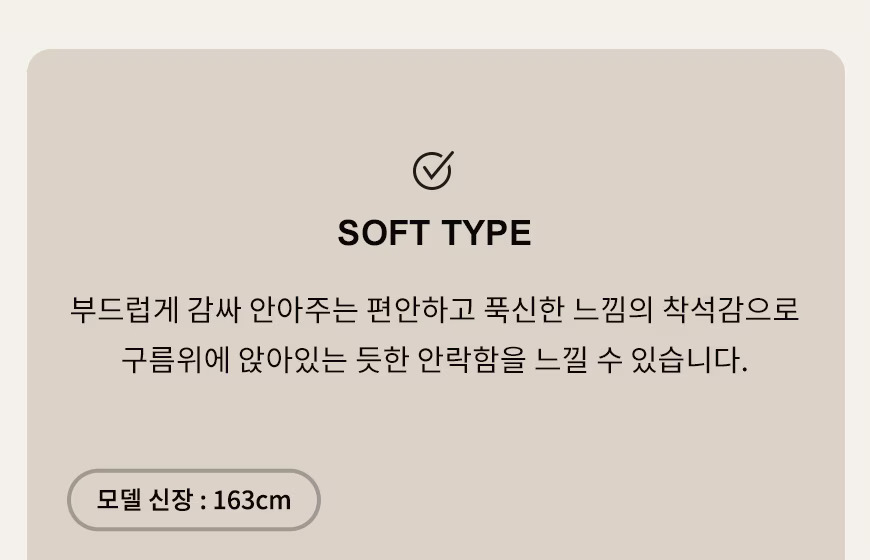870x560 pixels.
Task: Click the SOFT TYPE heading
Action: [434, 233]
